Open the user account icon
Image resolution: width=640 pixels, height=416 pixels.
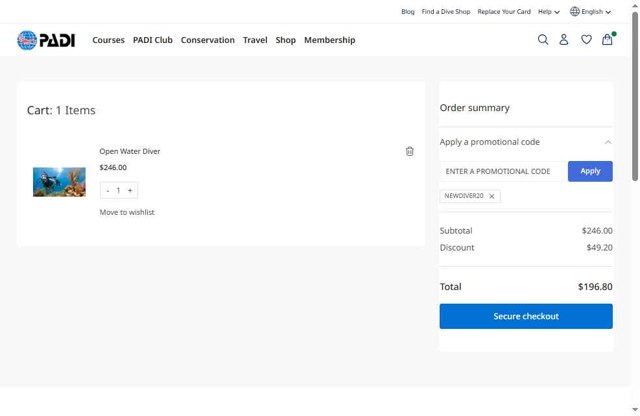tap(564, 40)
